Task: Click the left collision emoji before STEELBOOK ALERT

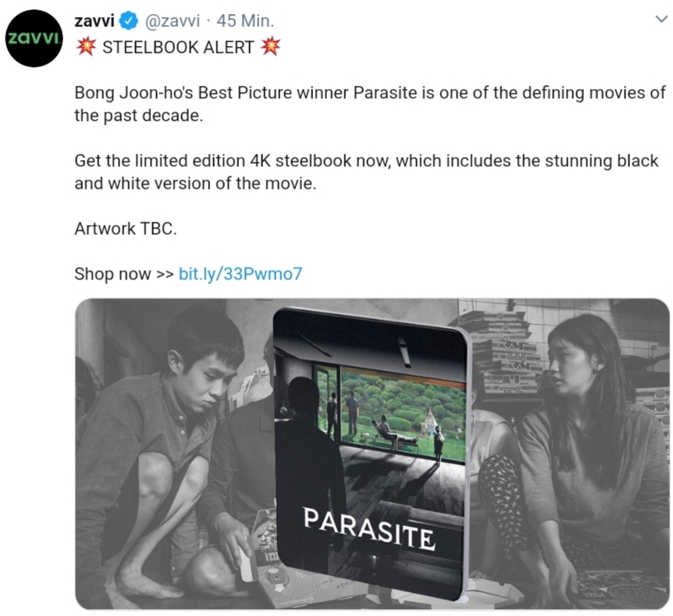Action: click(86, 46)
